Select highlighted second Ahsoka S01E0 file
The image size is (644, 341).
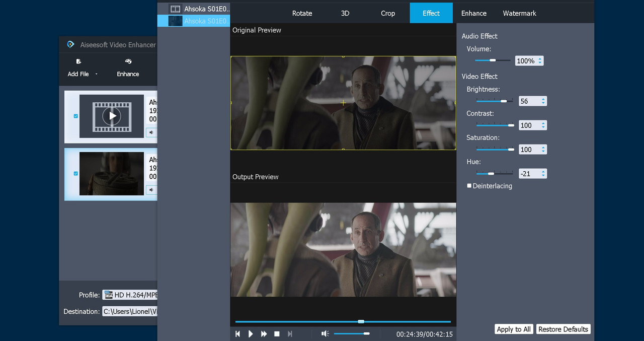tap(194, 21)
